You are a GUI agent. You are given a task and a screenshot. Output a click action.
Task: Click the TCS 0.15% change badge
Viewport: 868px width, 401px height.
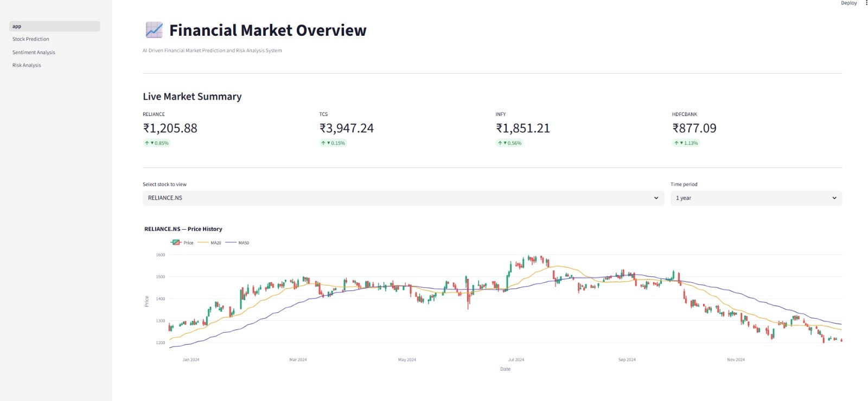[x=333, y=143]
